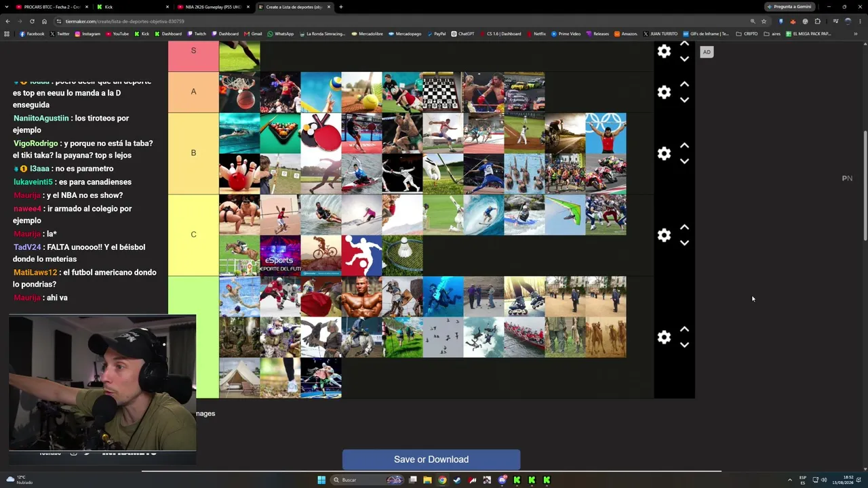Open the Gmail bookmark

254,33
